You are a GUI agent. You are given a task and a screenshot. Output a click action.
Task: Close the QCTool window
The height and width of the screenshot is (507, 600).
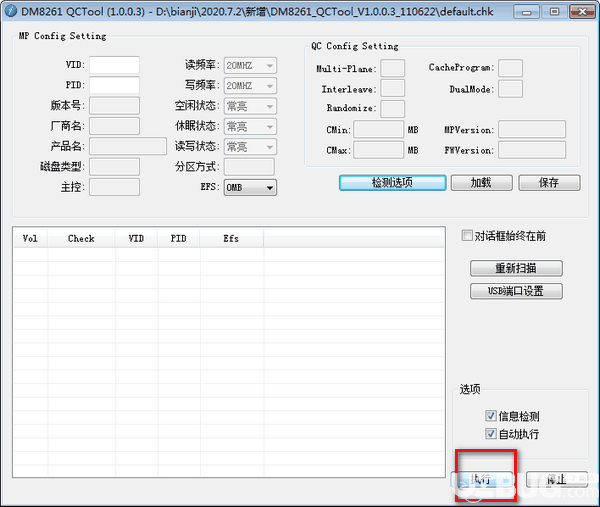pos(582,11)
